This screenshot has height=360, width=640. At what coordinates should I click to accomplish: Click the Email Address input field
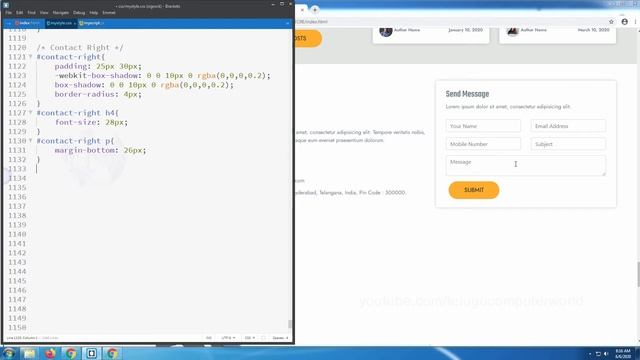point(568,126)
